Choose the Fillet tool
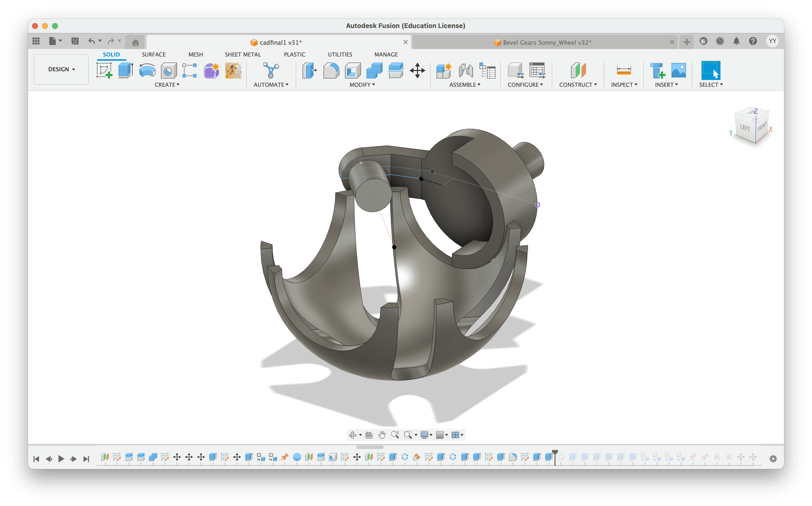Screen dimensions: 812x506 coord(331,70)
